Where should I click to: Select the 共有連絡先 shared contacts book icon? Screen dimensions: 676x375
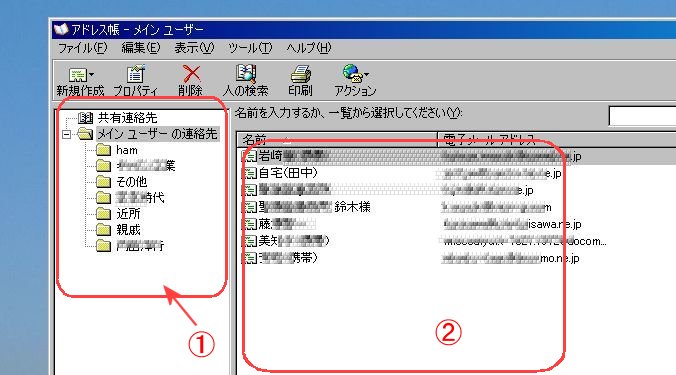pos(85,118)
